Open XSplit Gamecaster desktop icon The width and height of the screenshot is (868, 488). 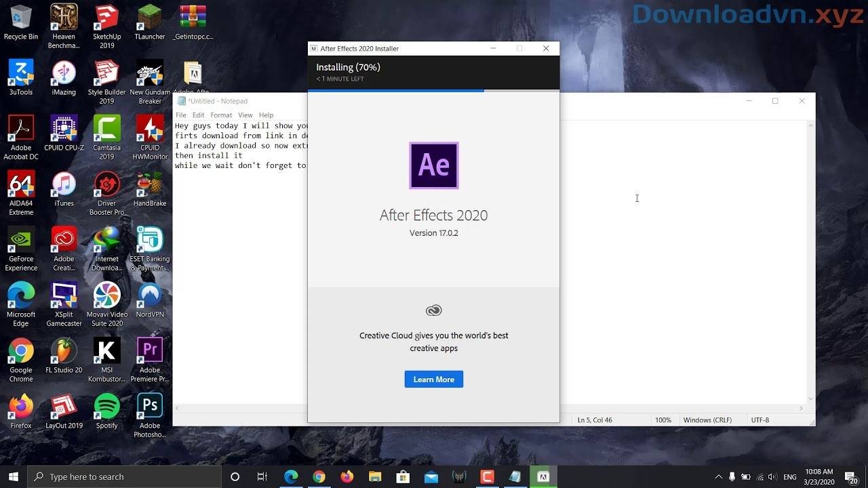64,305
